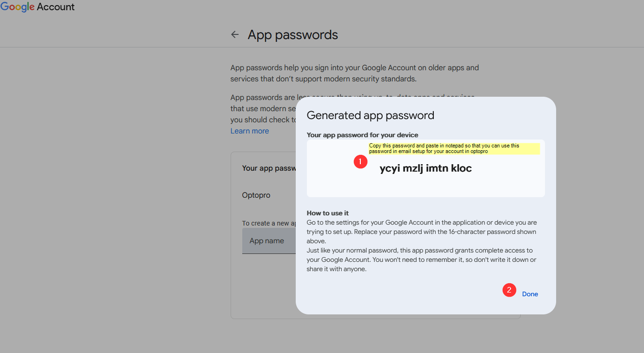The height and width of the screenshot is (353, 644).
Task: Click the back arrow beside App passwords
Action: tap(235, 35)
